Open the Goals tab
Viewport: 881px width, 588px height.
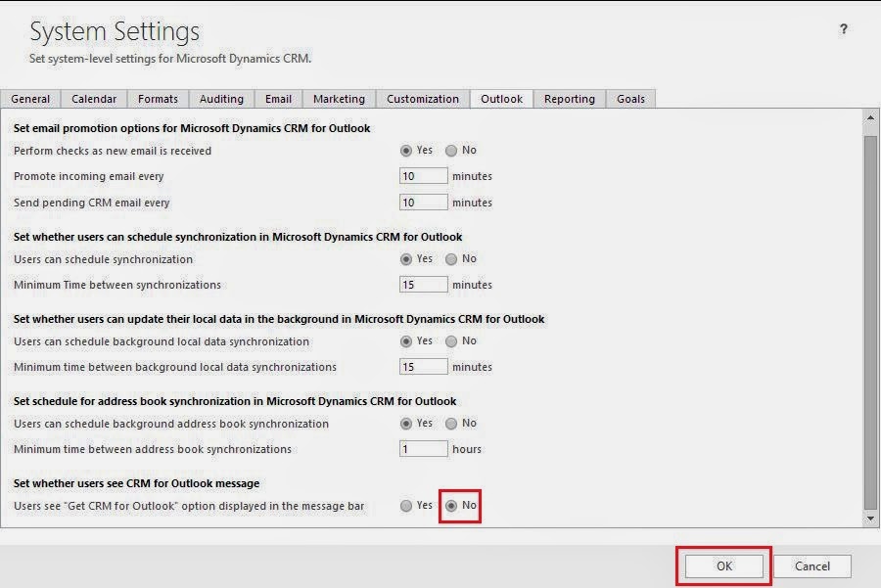[x=630, y=99]
